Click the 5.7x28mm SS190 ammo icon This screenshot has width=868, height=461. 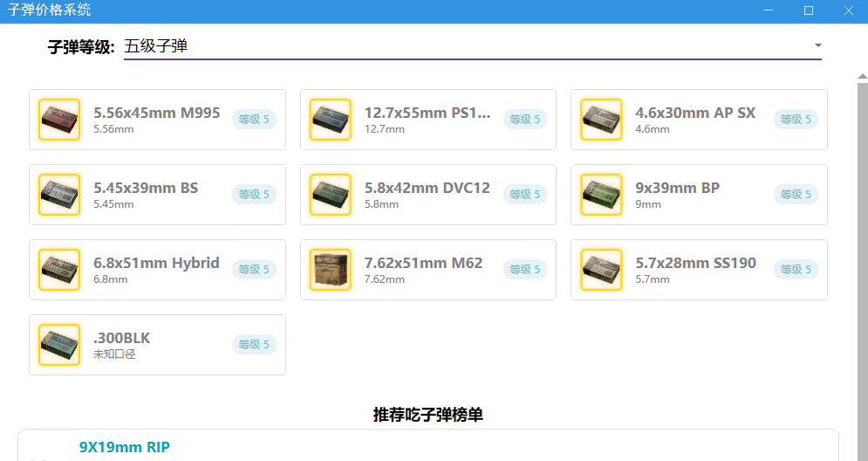click(x=601, y=270)
